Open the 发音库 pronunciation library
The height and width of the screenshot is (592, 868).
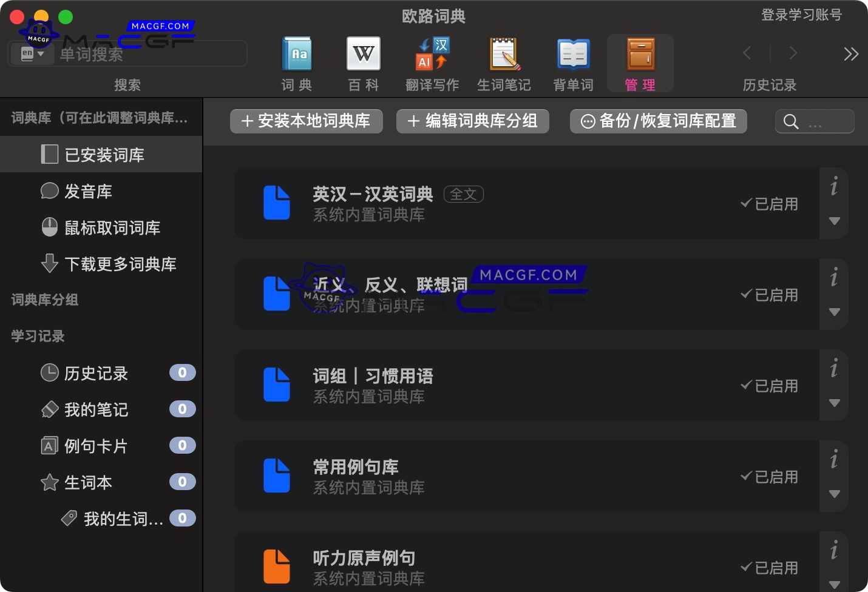pos(89,191)
